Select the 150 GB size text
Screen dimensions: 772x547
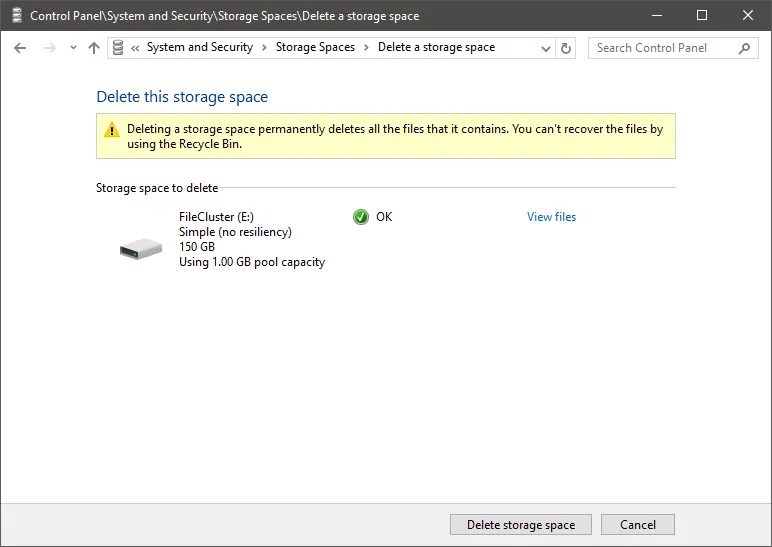197,247
